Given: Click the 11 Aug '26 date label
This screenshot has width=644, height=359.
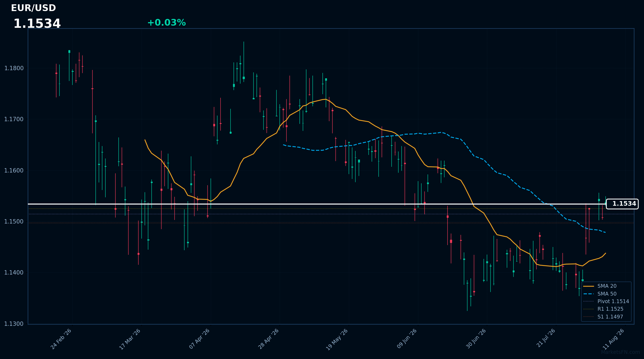Looking at the screenshot, I should tap(614, 339).
